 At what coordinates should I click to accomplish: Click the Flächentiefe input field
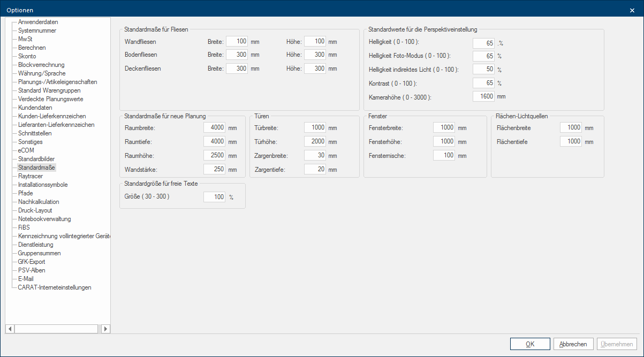(x=571, y=142)
